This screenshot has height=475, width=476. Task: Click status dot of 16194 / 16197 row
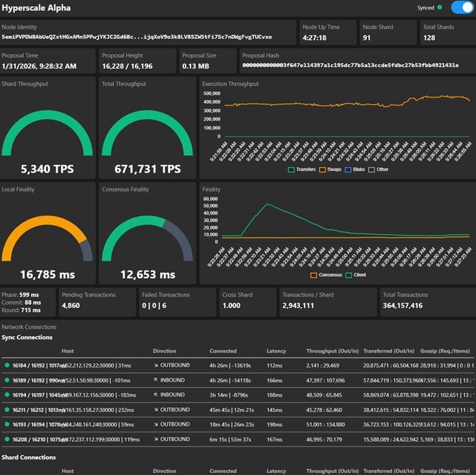[x=7, y=395]
